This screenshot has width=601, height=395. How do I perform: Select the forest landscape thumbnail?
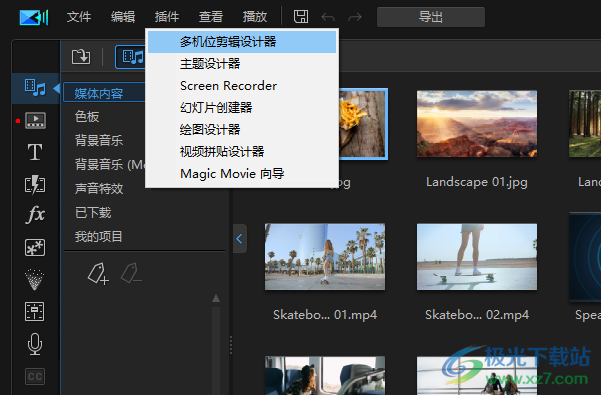click(585, 124)
